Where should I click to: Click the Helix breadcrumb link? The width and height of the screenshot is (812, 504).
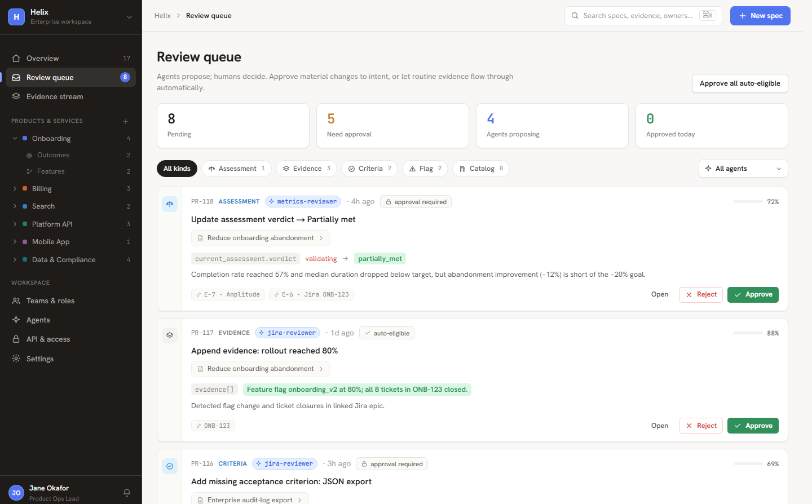pos(162,16)
